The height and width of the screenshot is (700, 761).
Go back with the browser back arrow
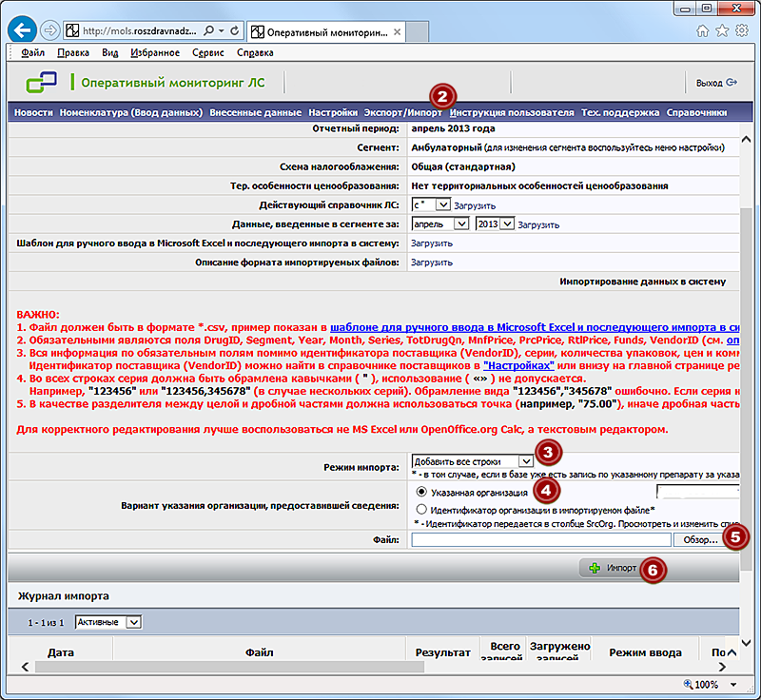point(22,30)
